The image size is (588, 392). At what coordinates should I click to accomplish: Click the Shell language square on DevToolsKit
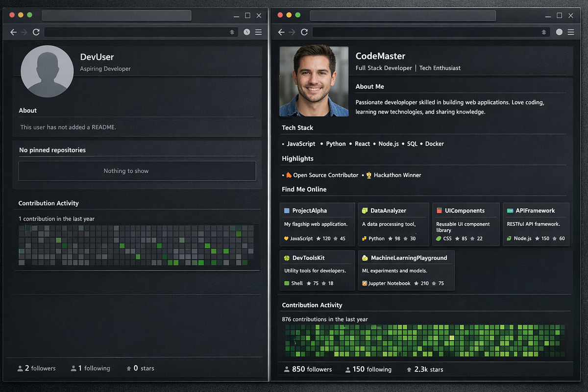point(287,283)
